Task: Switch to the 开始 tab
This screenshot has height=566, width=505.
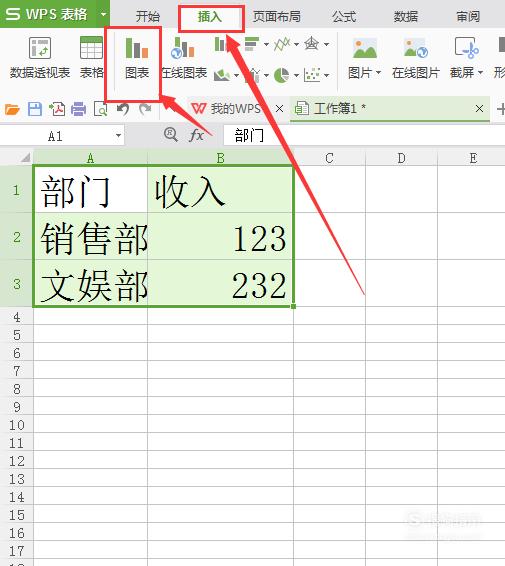Action: click(148, 17)
